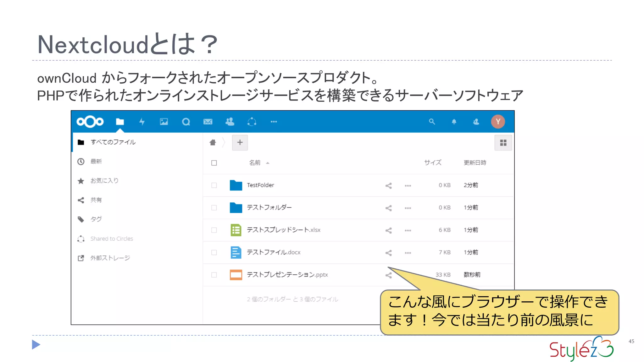Sort by 更新日時 column header
644x362 pixels.
[x=475, y=162]
